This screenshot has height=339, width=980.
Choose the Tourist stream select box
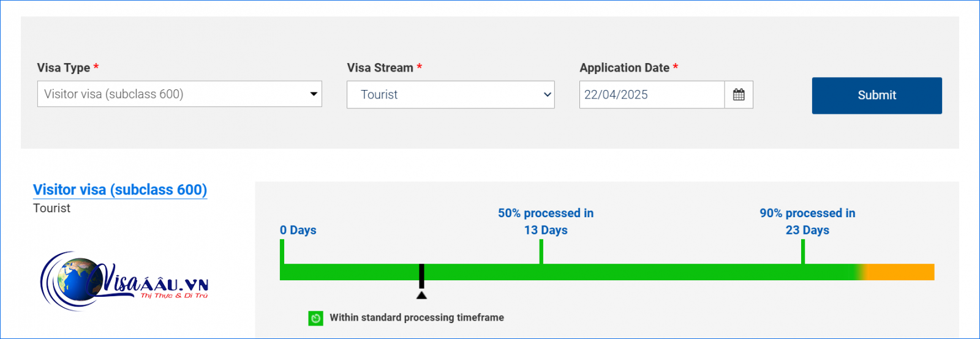point(451,95)
